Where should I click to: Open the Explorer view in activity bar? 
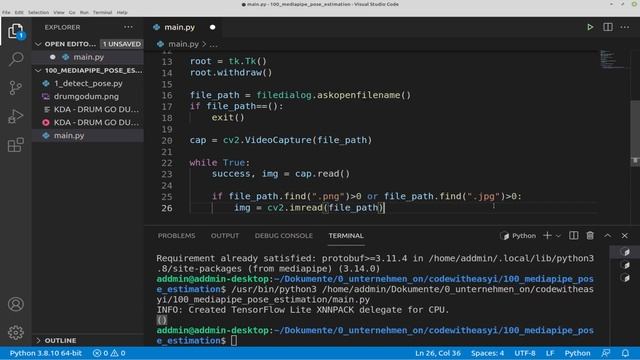16,31
